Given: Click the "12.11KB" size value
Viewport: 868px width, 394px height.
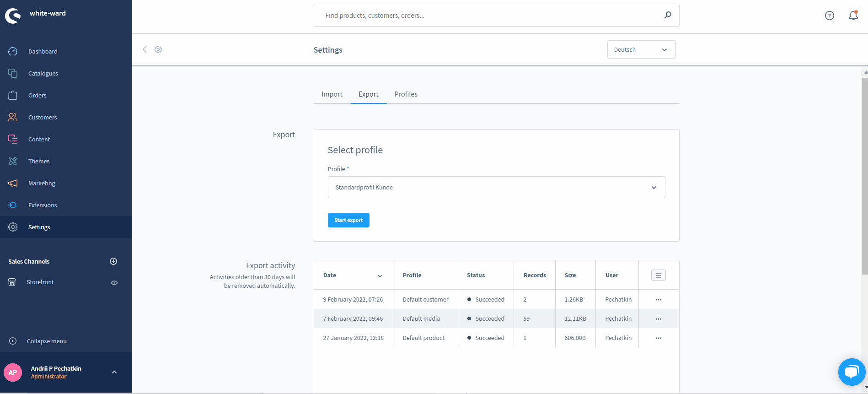Looking at the screenshot, I should (x=575, y=318).
